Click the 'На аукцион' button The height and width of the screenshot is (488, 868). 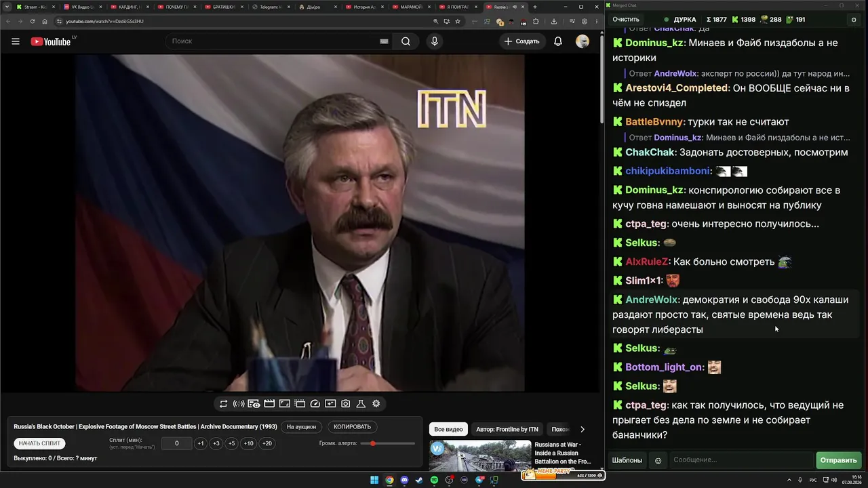pyautogui.click(x=301, y=427)
